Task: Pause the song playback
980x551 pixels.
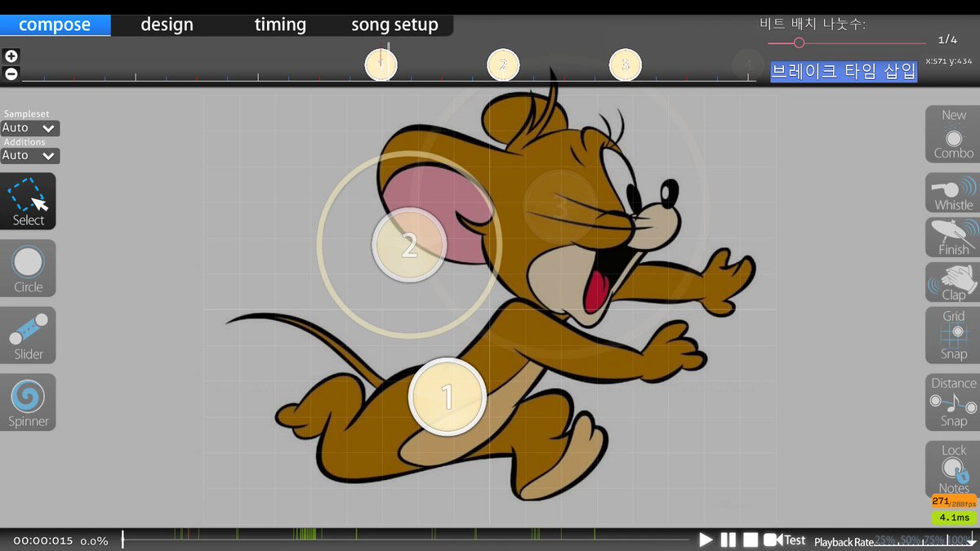Action: click(x=728, y=540)
